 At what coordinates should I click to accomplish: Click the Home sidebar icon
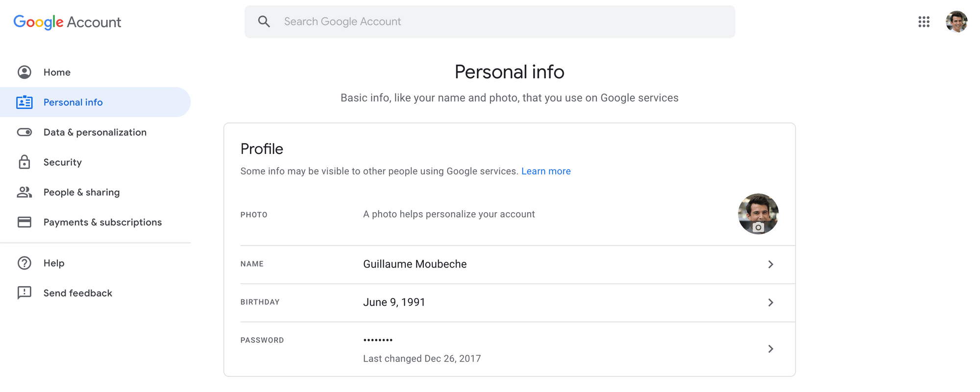coord(24,73)
